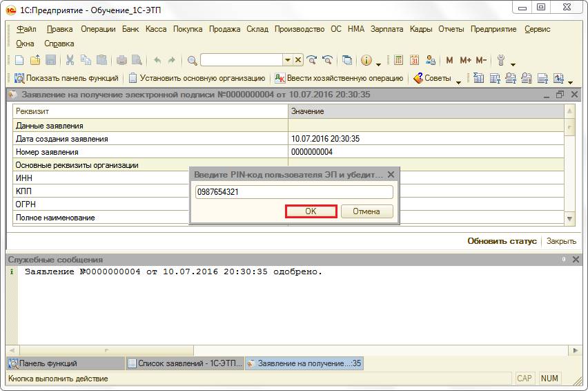588x391 pixels.
Task: Click value 0000000004 cell
Action: tap(426, 152)
